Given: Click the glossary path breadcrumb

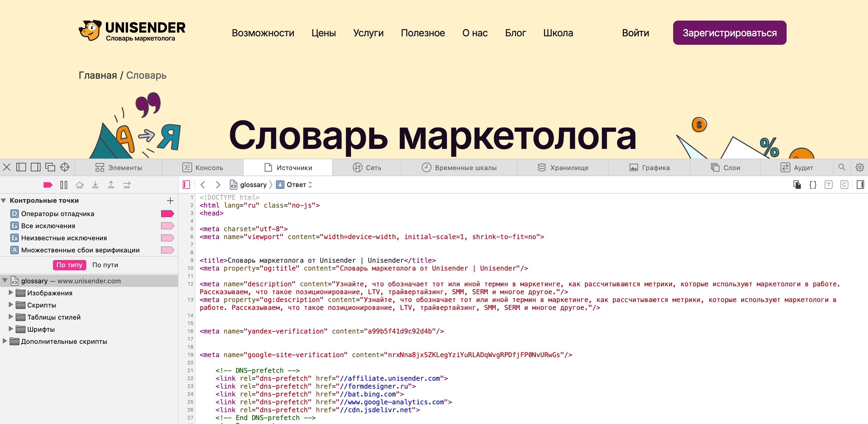Looking at the screenshot, I should pyautogui.click(x=248, y=185).
